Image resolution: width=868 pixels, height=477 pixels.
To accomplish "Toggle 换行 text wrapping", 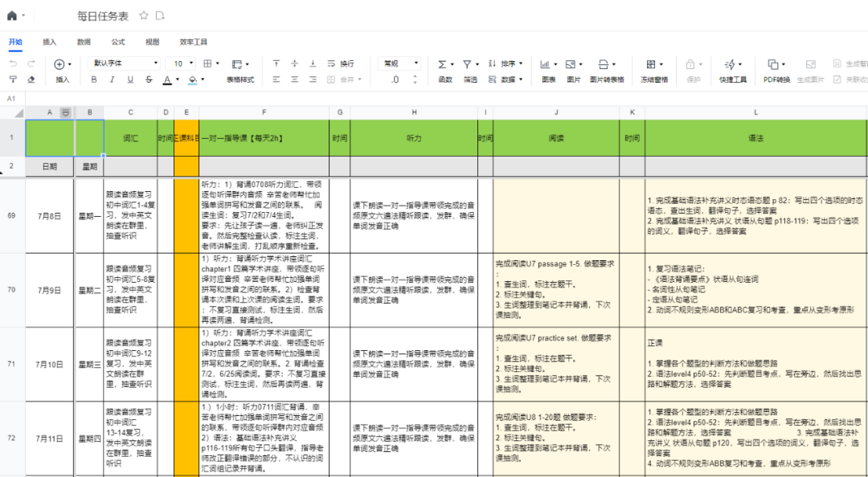I will click(341, 63).
